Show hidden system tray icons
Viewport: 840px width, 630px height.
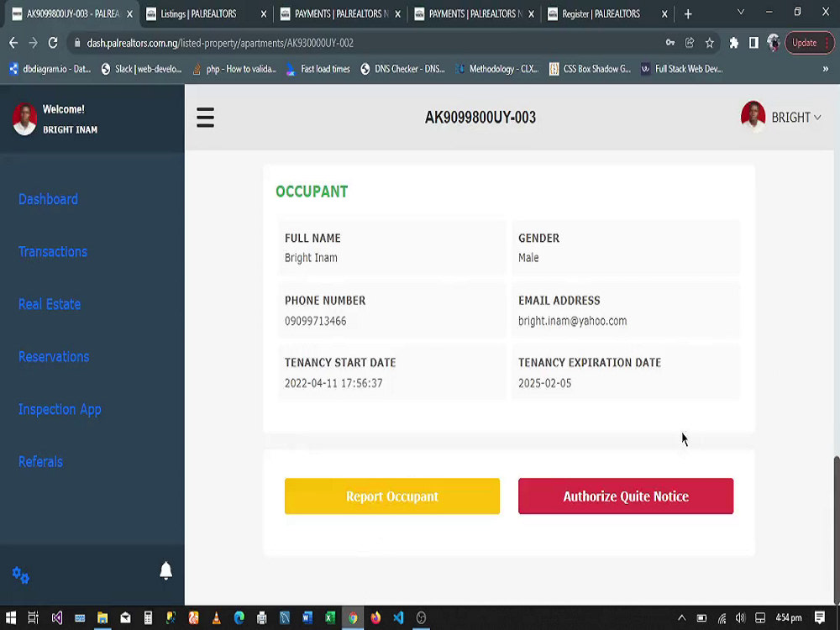pyautogui.click(x=681, y=617)
